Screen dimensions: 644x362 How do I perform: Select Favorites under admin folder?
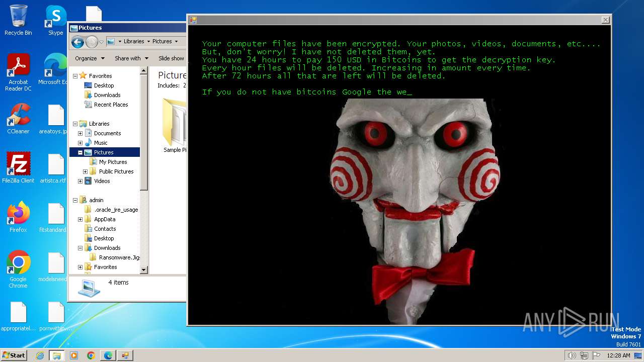pos(105,267)
